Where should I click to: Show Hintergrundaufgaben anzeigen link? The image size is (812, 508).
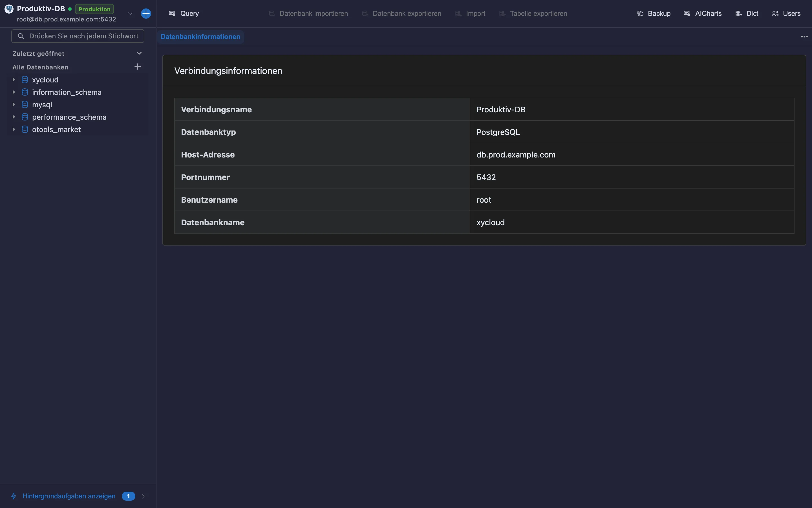point(69,496)
